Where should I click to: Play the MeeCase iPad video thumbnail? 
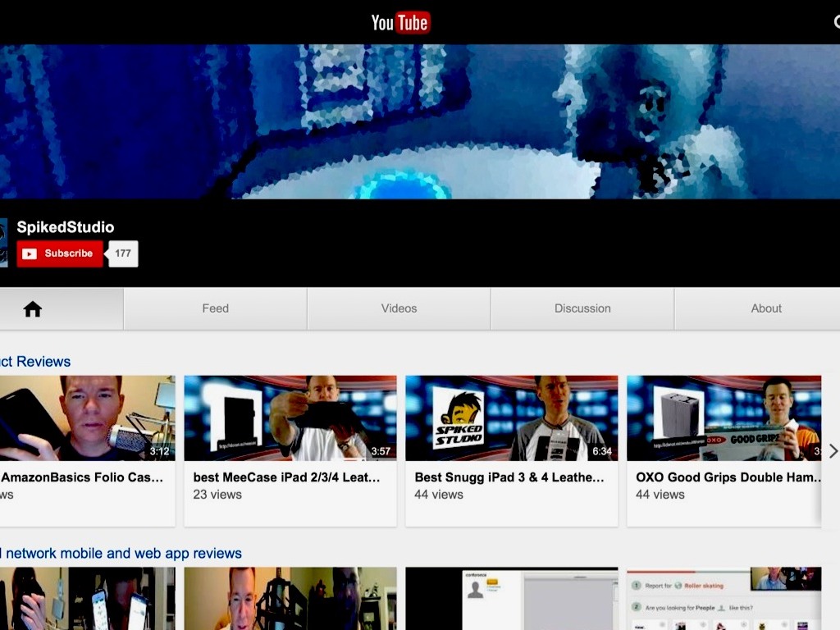coord(290,418)
